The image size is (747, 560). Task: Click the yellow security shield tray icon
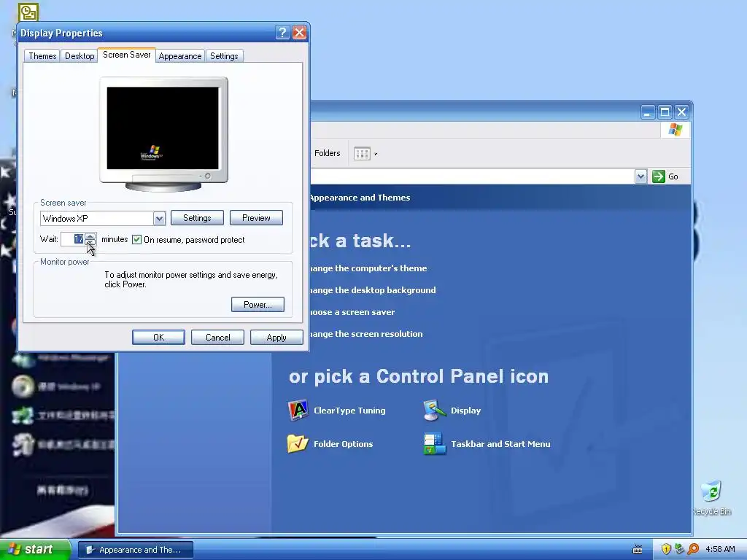click(666, 549)
